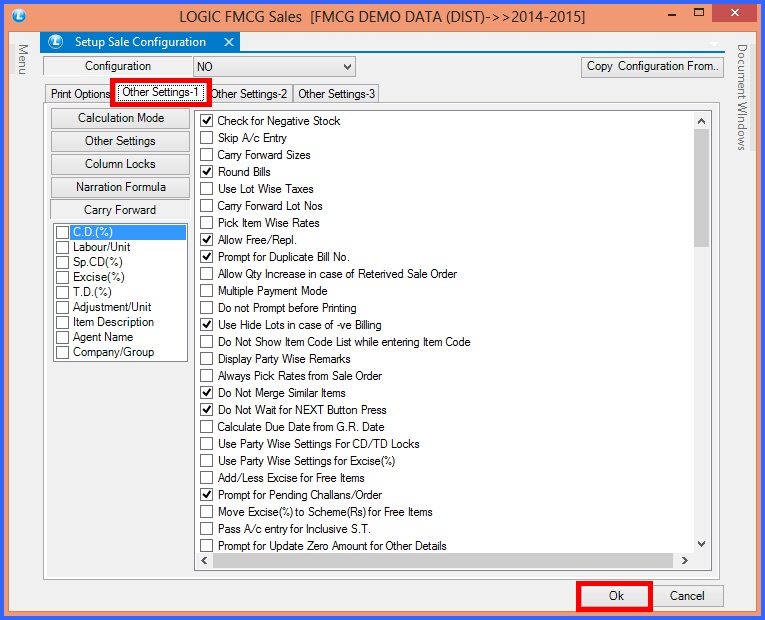Uncheck Use Hide Lots in -ve Billing
The width and height of the screenshot is (765, 620).
click(x=207, y=325)
